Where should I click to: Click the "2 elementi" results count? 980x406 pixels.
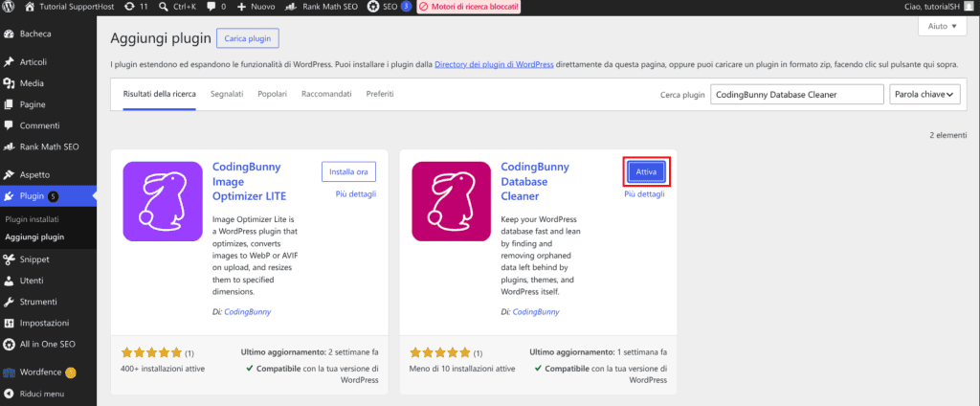click(x=948, y=135)
